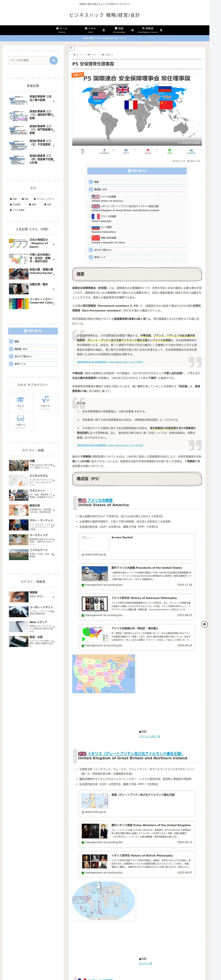
Task: Click the magnifier search button in sidebar
Action: click(53, 60)
